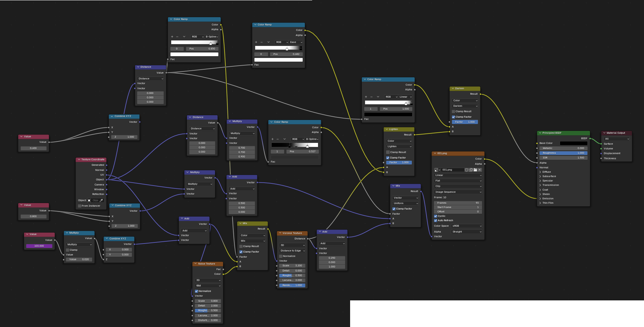Screen dimensions: 644x327
Task: Click the new image copy icon in 001.png node
Action: point(471,170)
